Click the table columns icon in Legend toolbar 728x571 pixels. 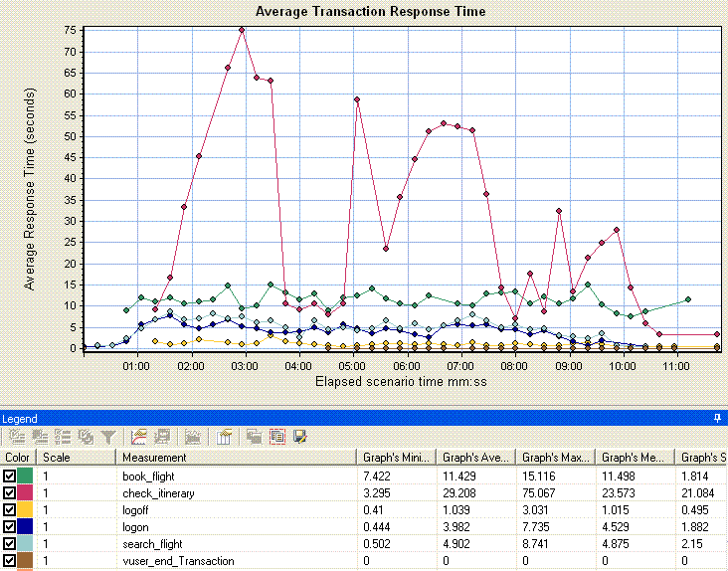pyautogui.click(x=224, y=437)
